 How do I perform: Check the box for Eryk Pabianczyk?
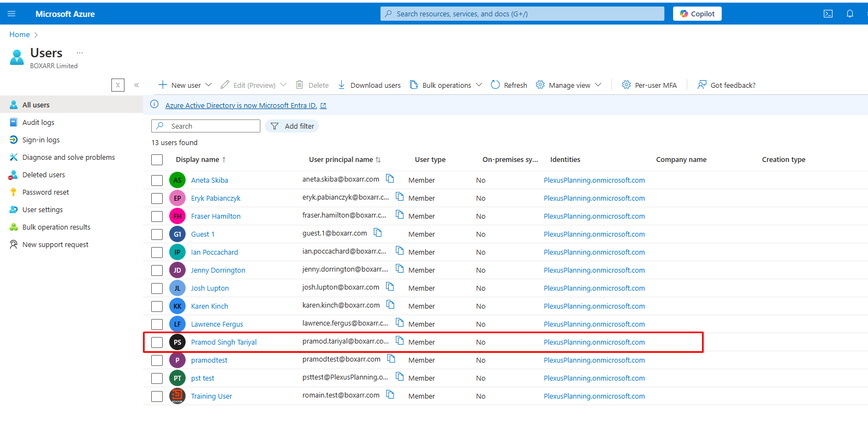(x=157, y=199)
